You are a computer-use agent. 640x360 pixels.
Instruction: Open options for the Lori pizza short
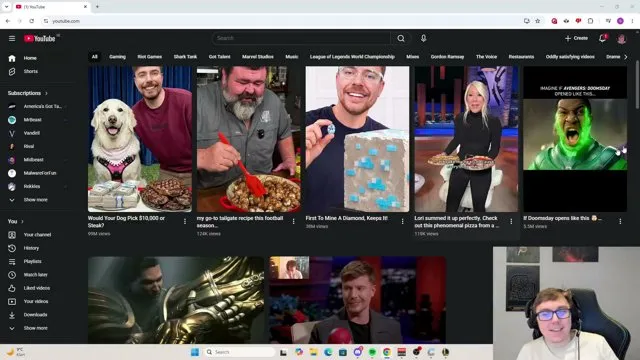click(511, 221)
